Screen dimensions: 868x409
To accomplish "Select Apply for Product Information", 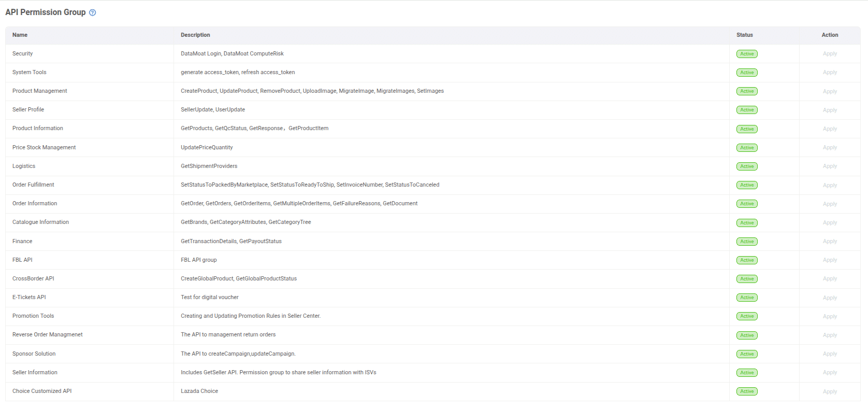I will point(830,129).
